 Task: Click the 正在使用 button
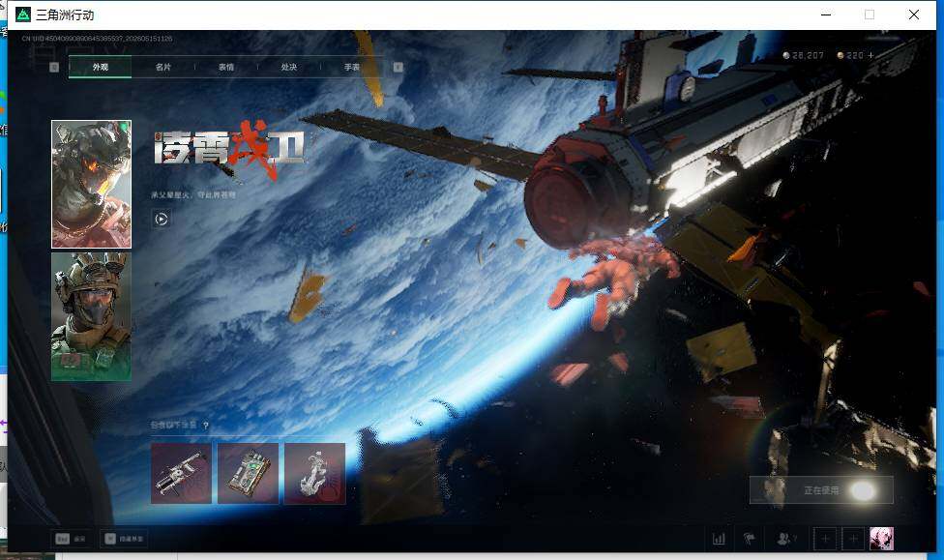[821, 490]
